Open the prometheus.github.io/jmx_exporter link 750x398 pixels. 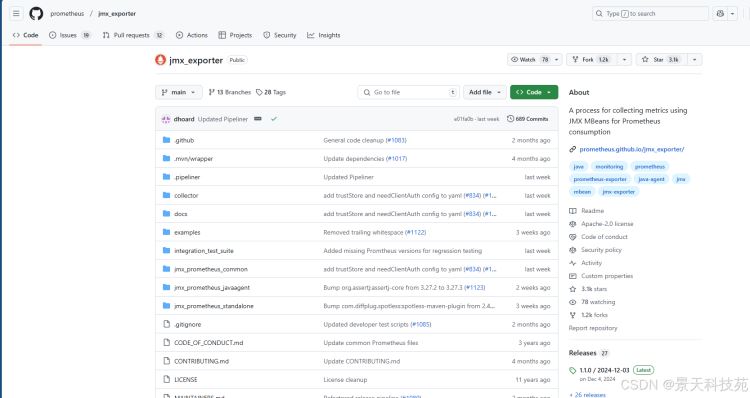pos(631,149)
